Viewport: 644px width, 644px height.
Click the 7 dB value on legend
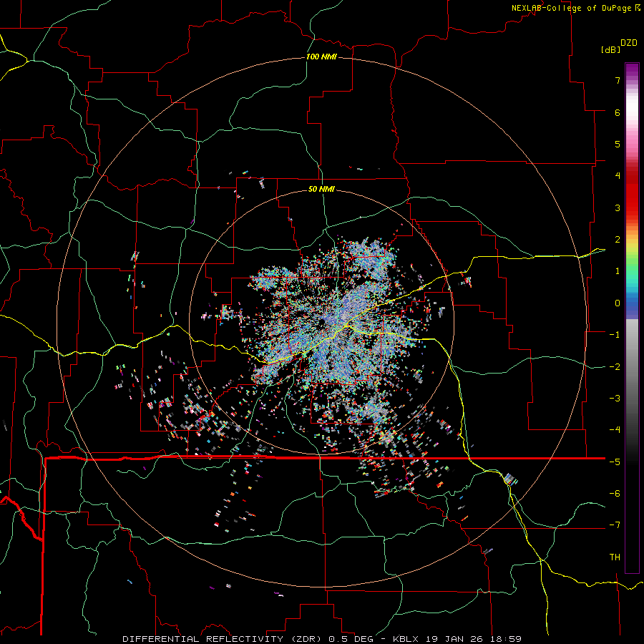point(618,80)
